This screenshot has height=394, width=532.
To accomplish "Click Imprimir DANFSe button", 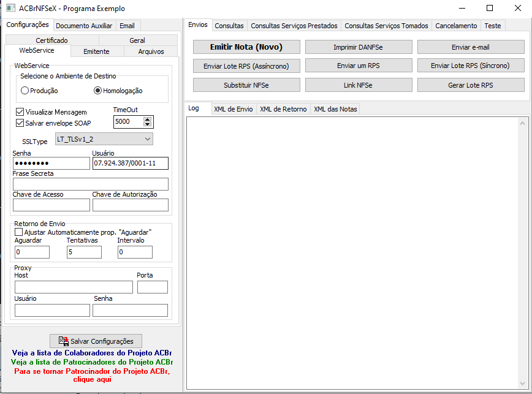I will coord(359,47).
